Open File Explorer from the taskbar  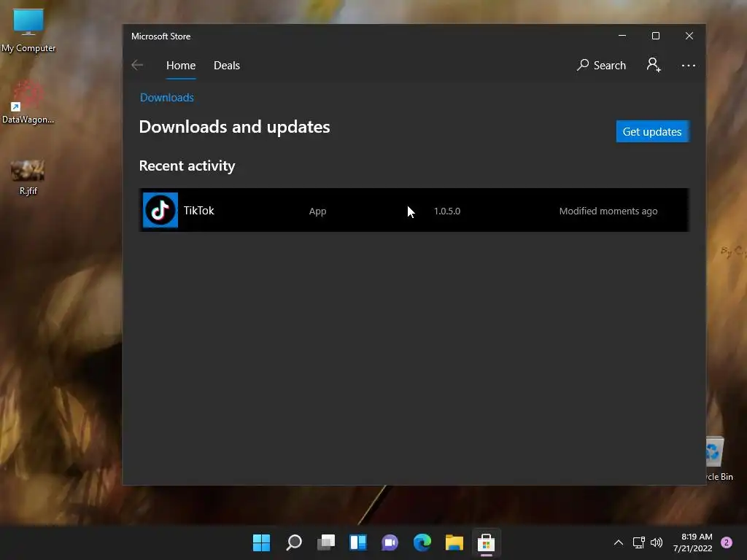pos(454,542)
